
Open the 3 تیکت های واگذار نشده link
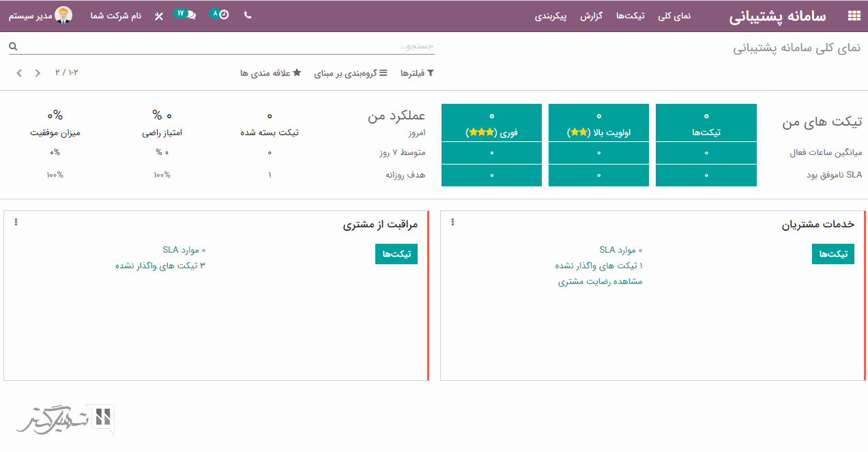point(160,266)
